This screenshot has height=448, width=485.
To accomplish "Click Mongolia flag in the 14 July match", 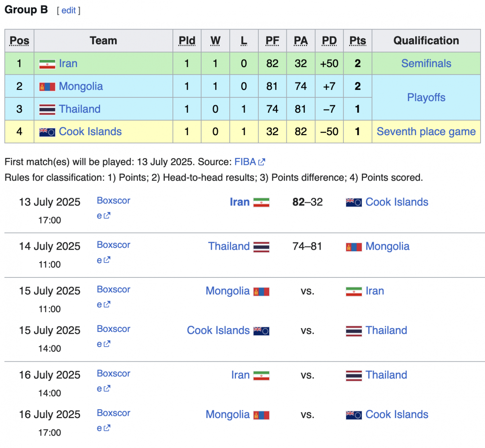I will click(x=354, y=247).
